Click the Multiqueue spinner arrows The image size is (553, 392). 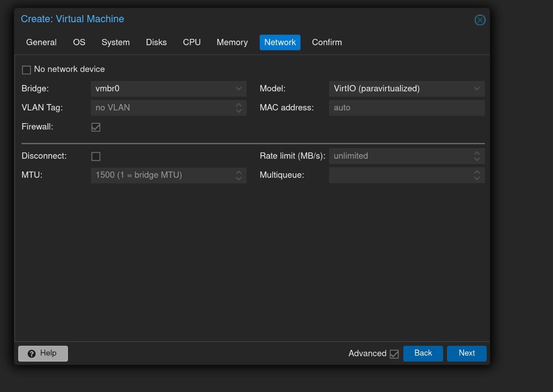(x=477, y=175)
